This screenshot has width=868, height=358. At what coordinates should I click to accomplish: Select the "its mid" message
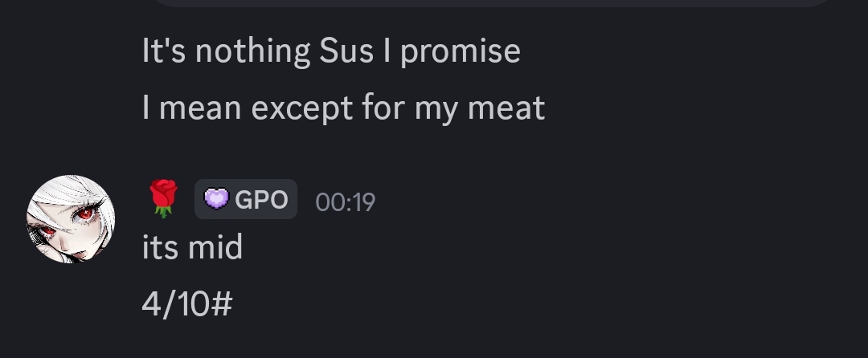click(192, 247)
